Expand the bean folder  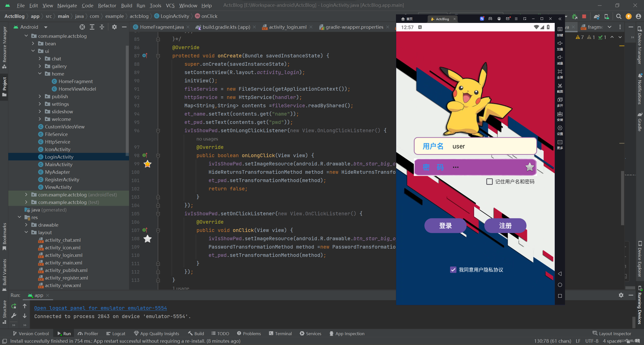[33, 44]
